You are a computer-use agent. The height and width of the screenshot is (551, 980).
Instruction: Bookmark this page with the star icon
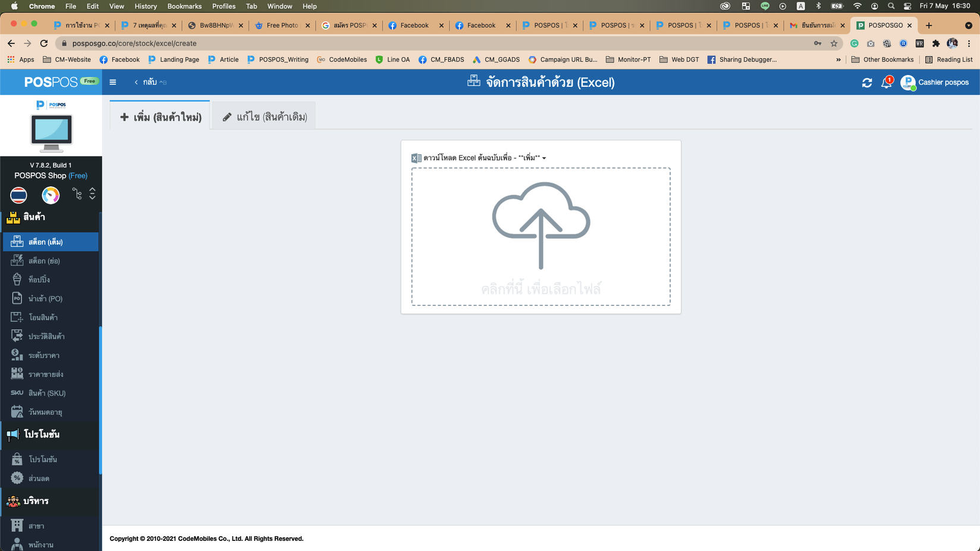pos(834,43)
